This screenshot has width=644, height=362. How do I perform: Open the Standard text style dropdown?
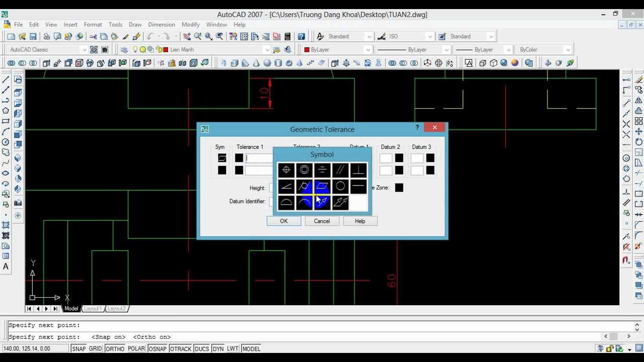click(x=369, y=36)
